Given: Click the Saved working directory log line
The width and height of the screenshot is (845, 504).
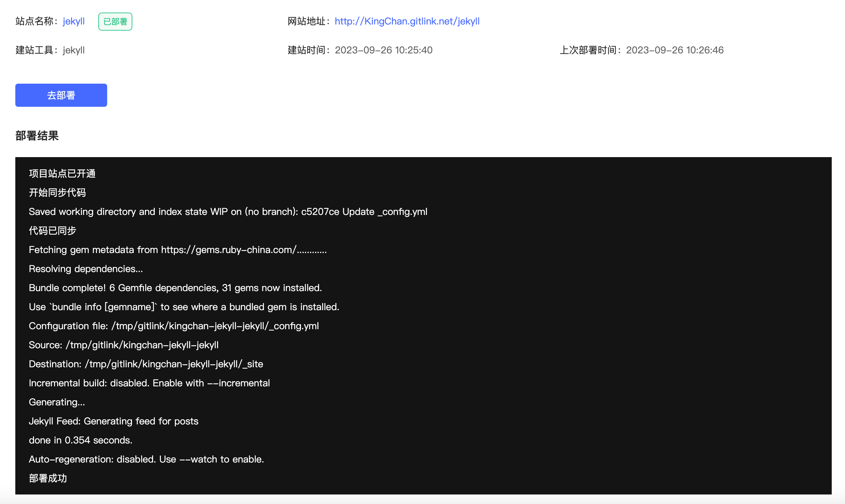Looking at the screenshot, I should [228, 212].
